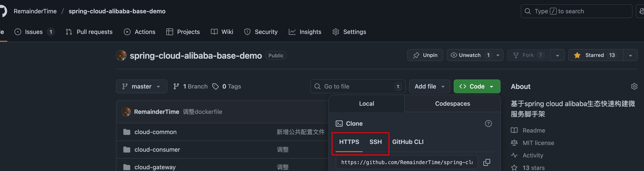The width and height of the screenshot is (644, 171).
Task: Click the cloud-consumer row's 调整 commit message
Action: coord(283,150)
